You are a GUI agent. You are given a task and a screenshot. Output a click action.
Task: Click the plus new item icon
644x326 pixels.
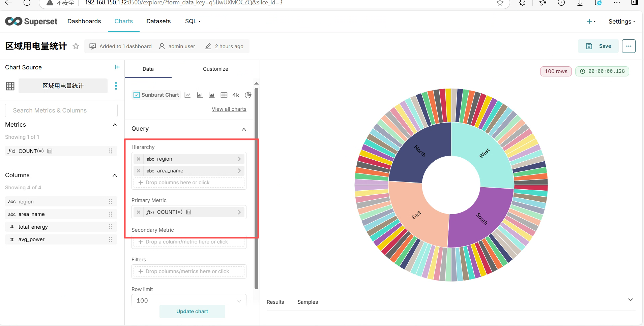point(591,21)
